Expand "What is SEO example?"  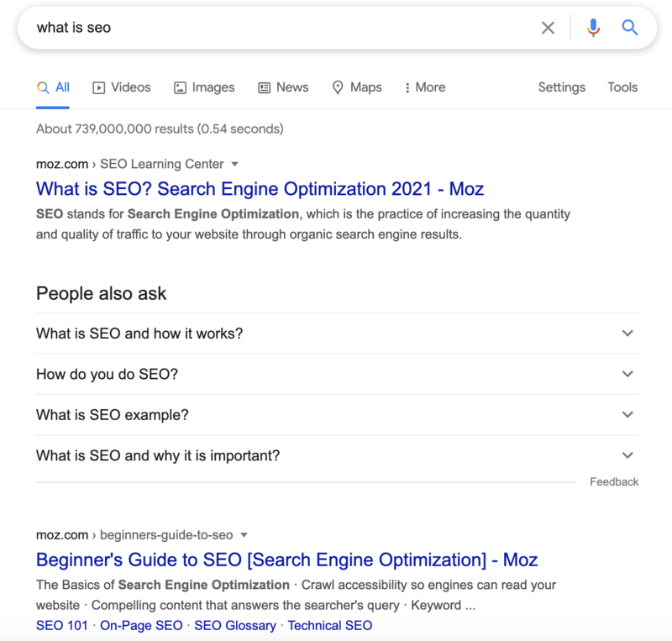click(627, 414)
